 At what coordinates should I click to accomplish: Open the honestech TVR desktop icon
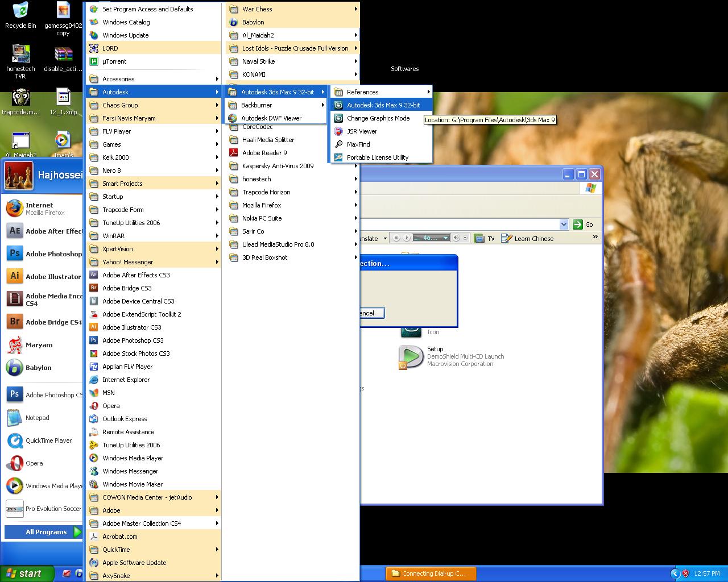click(20, 62)
